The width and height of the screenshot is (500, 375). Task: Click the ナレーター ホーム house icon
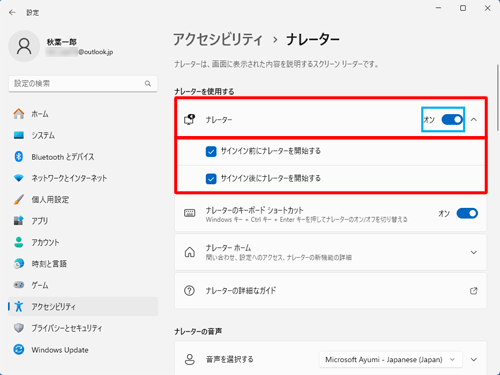pos(190,252)
